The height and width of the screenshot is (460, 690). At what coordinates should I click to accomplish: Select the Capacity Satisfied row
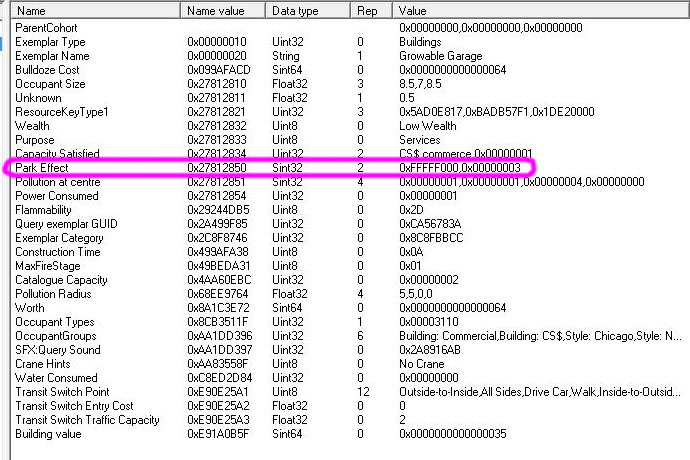tap(350, 154)
